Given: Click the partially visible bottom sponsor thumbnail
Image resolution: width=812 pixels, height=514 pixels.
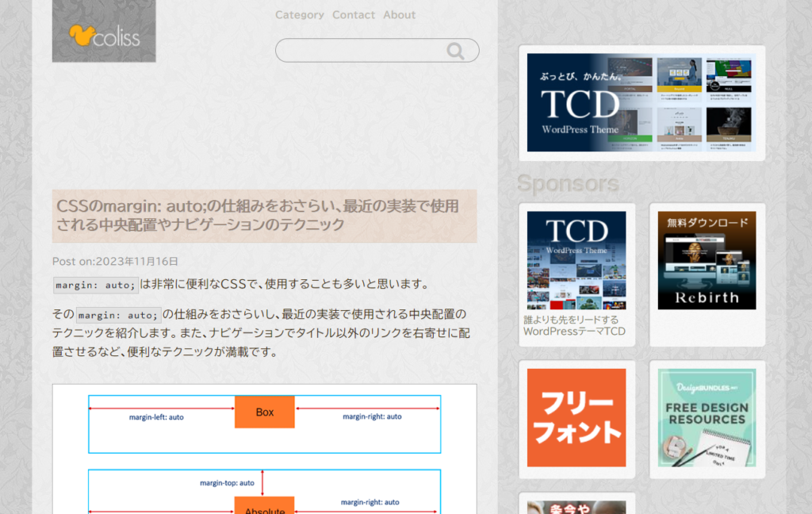Looking at the screenshot, I should pyautogui.click(x=576, y=507).
